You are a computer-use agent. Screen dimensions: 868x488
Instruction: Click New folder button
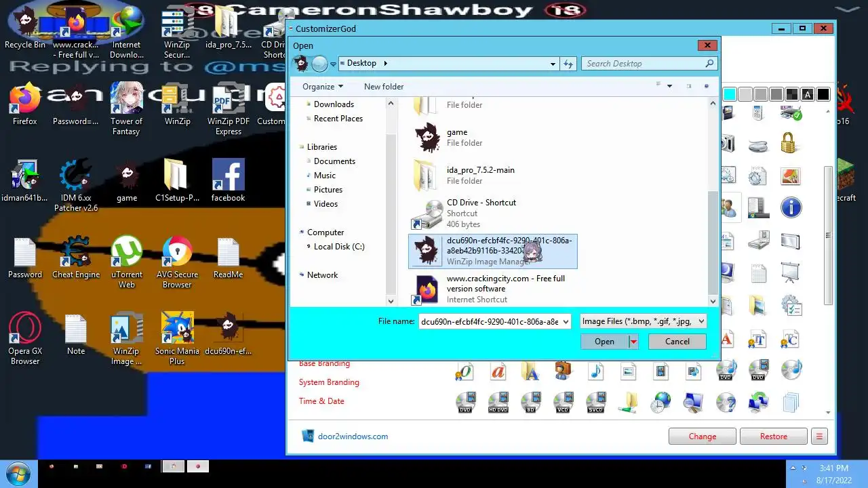[384, 87]
